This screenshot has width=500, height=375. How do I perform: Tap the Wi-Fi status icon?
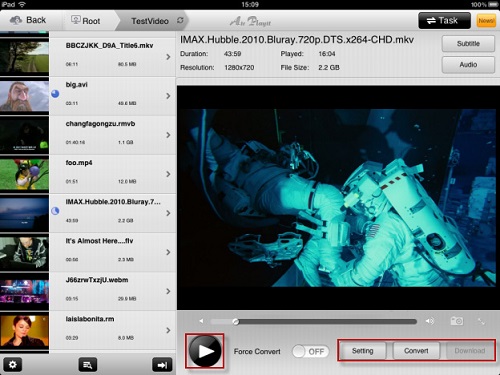pyautogui.click(x=22, y=4)
